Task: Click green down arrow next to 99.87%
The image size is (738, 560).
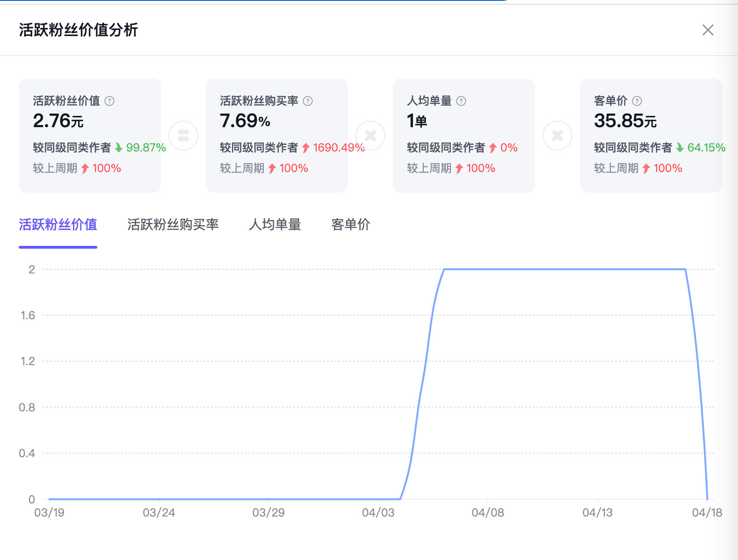Action: point(119,148)
